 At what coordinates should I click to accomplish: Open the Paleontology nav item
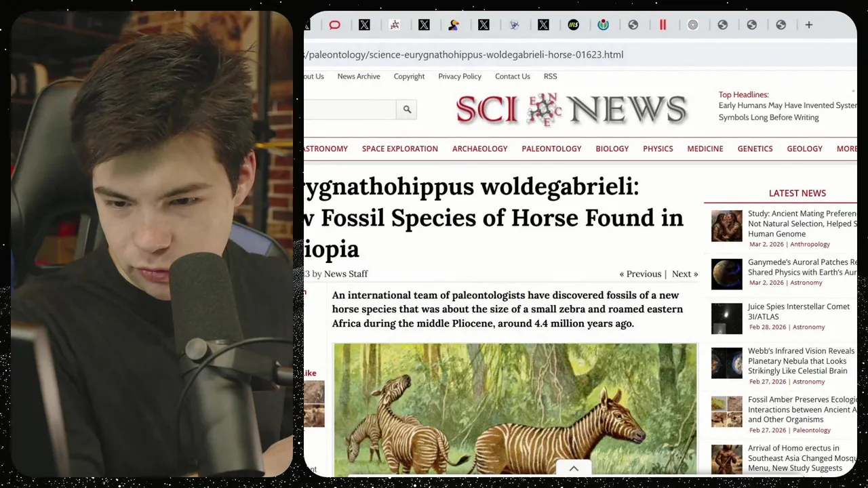pyautogui.click(x=551, y=148)
